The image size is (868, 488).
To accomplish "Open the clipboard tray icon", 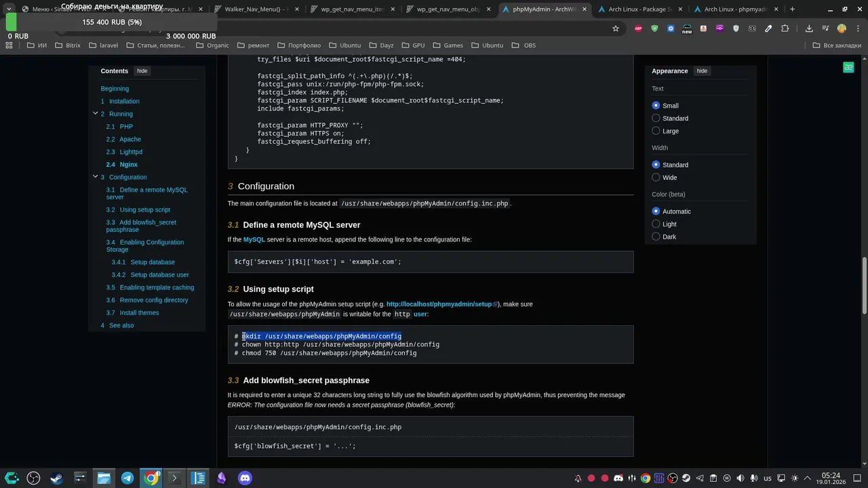I will tap(713, 479).
